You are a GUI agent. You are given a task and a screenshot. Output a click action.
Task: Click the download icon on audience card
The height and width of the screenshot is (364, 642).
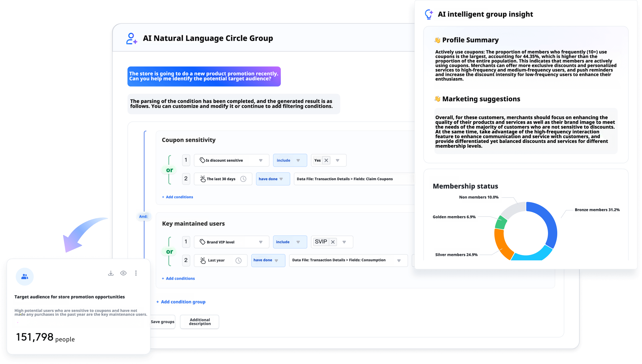pos(111,273)
